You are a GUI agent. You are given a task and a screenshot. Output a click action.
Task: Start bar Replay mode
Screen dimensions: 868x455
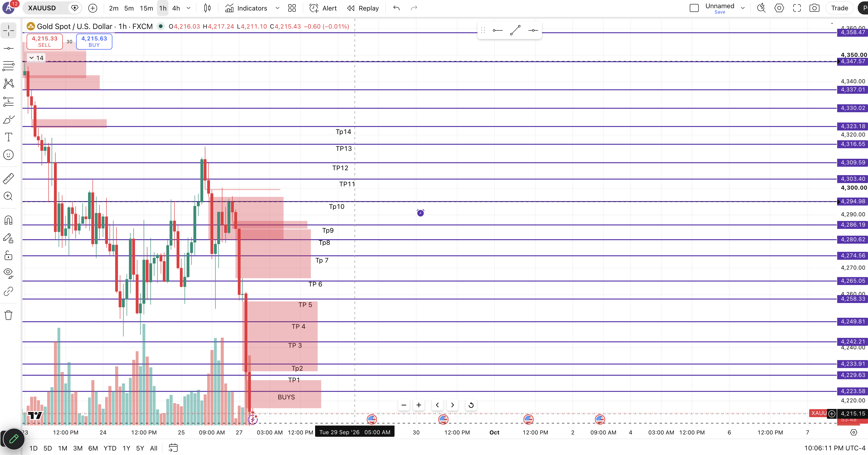pos(363,8)
